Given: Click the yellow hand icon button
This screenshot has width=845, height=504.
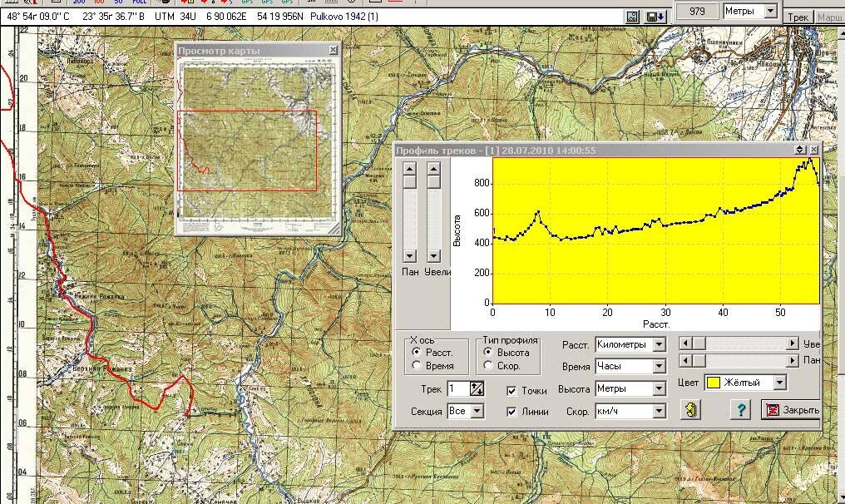Looking at the screenshot, I should click(690, 409).
